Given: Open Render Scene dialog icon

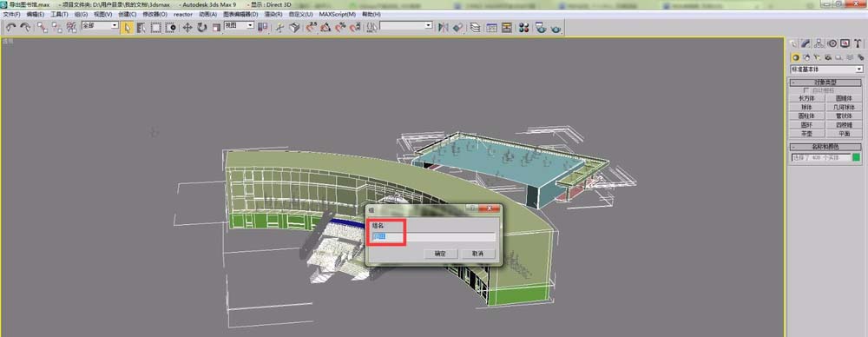Looking at the screenshot, I should click(x=541, y=27).
